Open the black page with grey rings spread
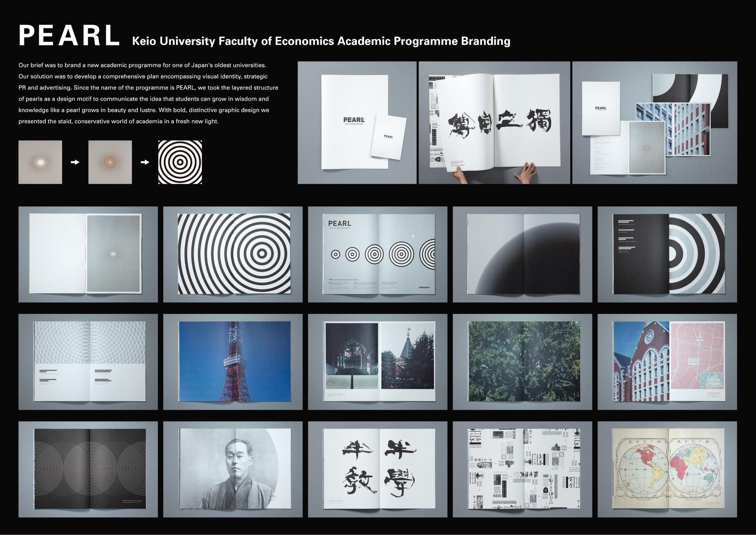 pyautogui.click(x=667, y=254)
